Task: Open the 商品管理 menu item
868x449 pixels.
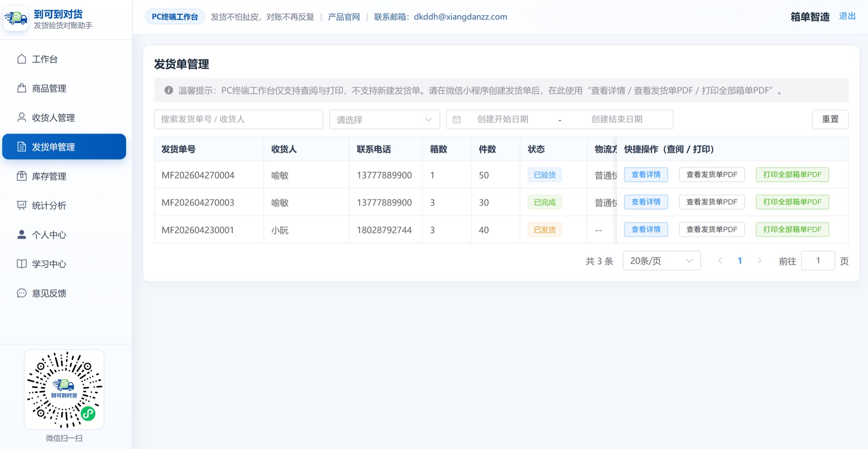Action: coord(64,88)
